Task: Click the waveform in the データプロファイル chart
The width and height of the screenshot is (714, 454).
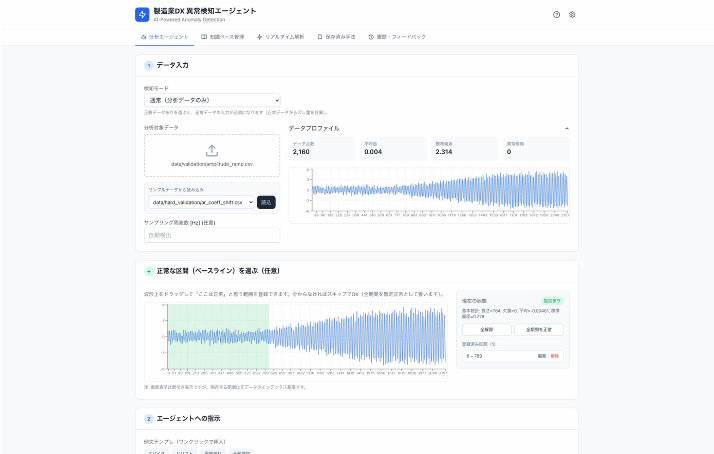Action: coord(440,190)
